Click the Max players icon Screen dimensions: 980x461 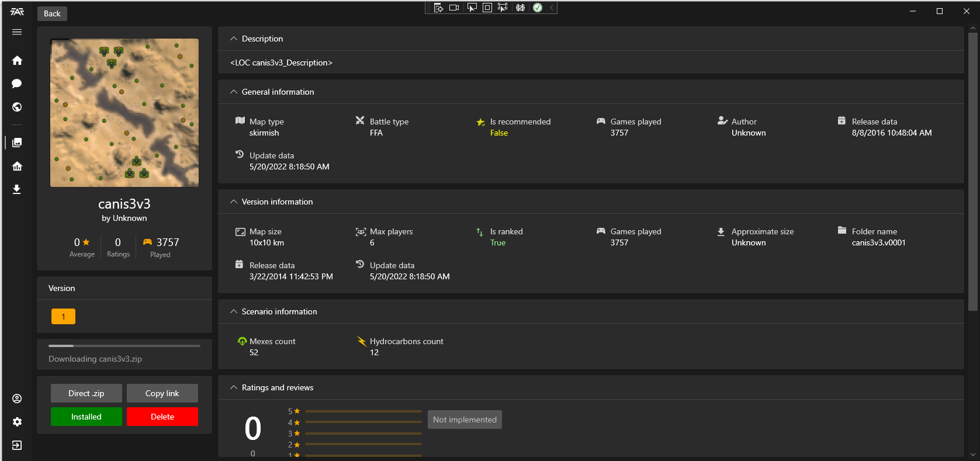(361, 231)
